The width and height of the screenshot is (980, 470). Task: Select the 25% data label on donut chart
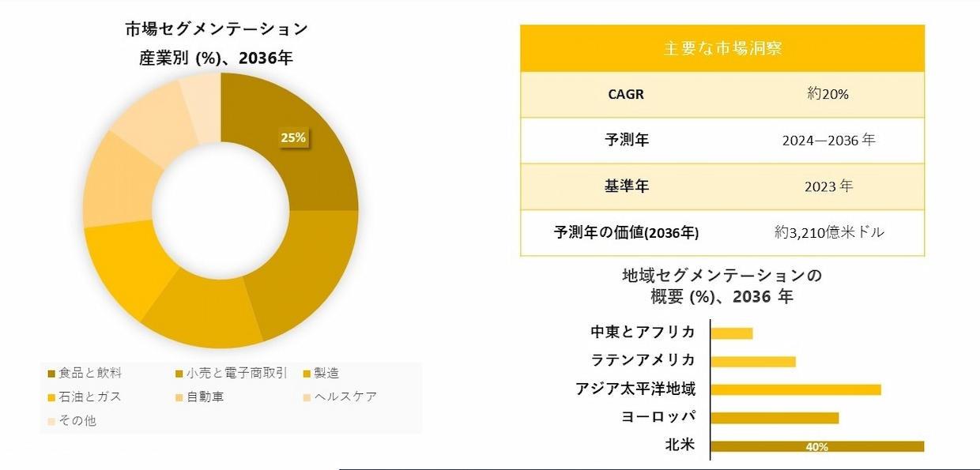point(293,137)
